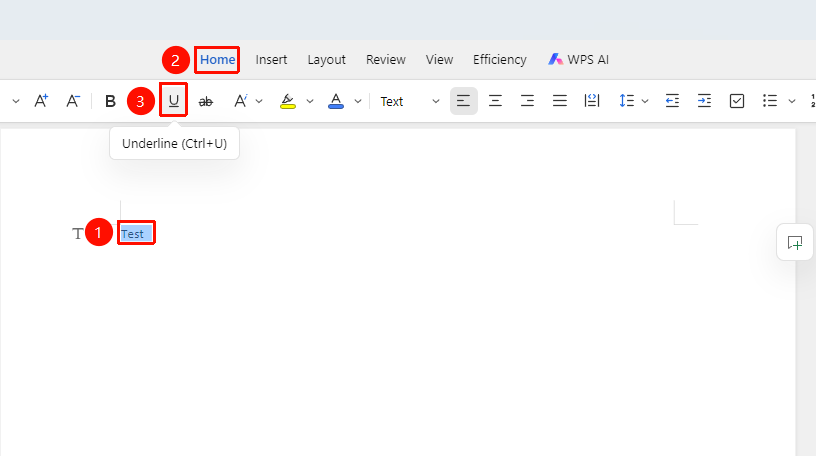Center align text

coord(495,101)
